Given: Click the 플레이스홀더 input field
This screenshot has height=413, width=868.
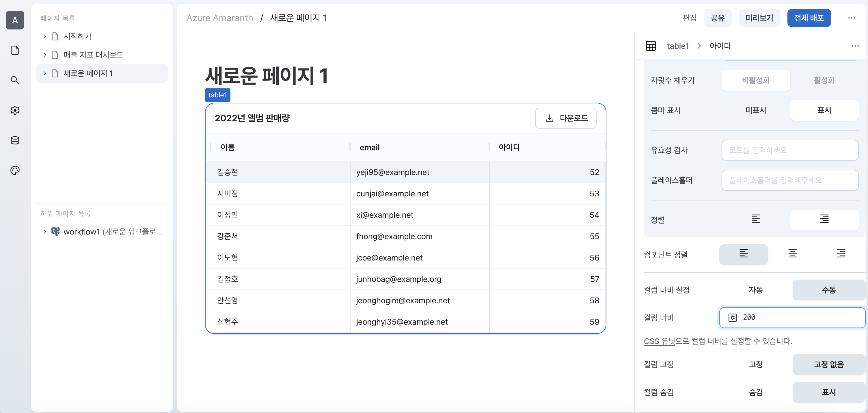Looking at the screenshot, I should [x=790, y=180].
